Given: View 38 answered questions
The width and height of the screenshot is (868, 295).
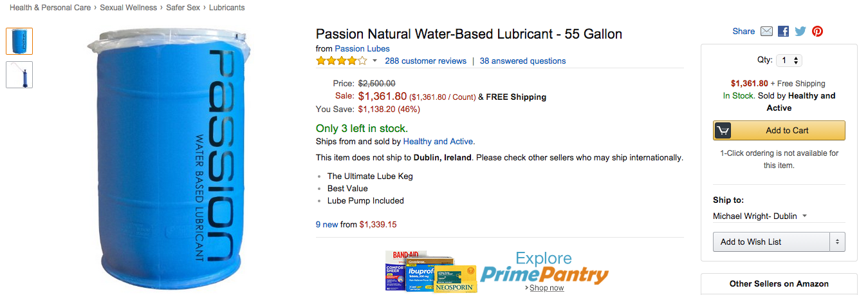Looking at the screenshot, I should [x=522, y=61].
